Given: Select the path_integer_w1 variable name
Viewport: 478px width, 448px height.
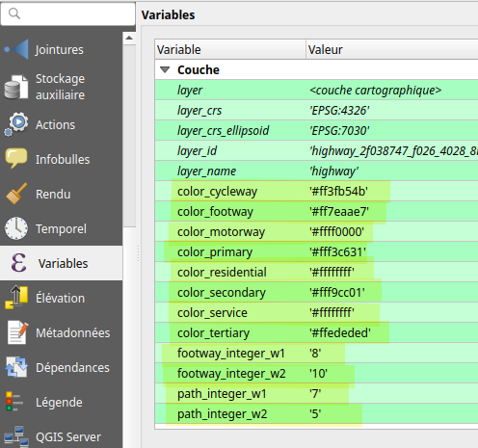Looking at the screenshot, I should 222,394.
